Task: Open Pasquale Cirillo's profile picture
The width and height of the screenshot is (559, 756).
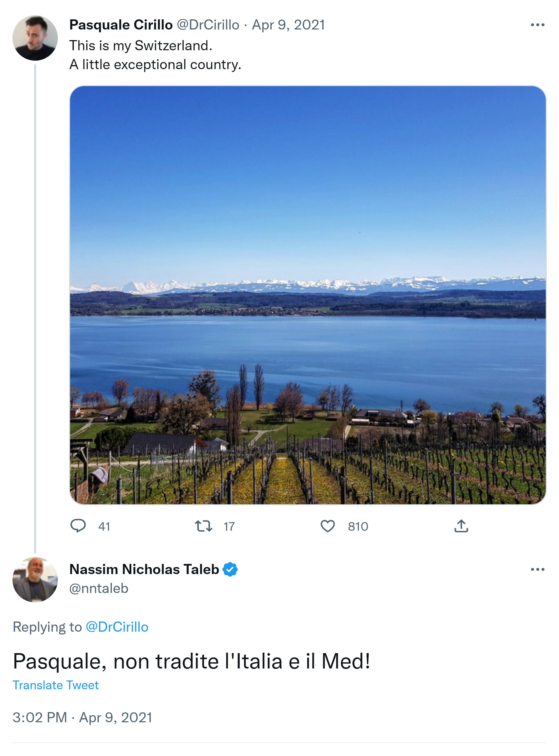Action: [x=35, y=38]
